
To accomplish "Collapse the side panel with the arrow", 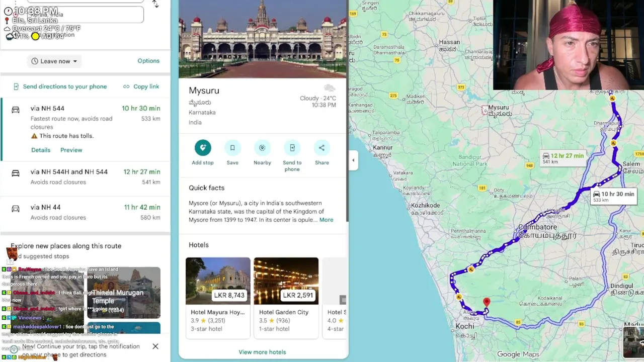I will pos(353,160).
